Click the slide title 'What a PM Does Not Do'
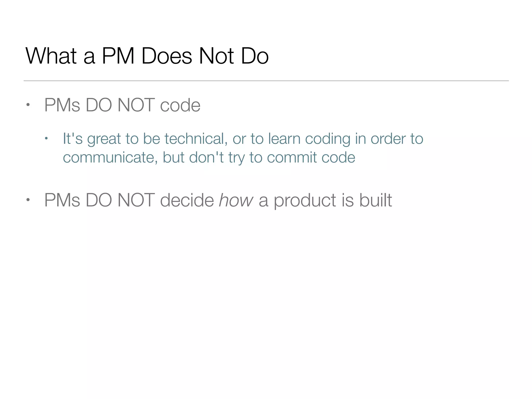 147,56
